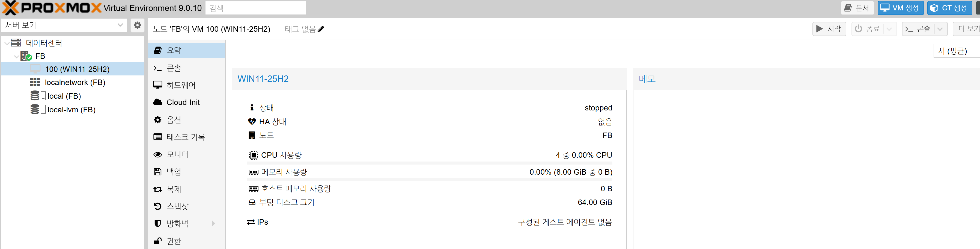
Task: Open the 스냅샷 snapshot tab
Action: [186, 206]
